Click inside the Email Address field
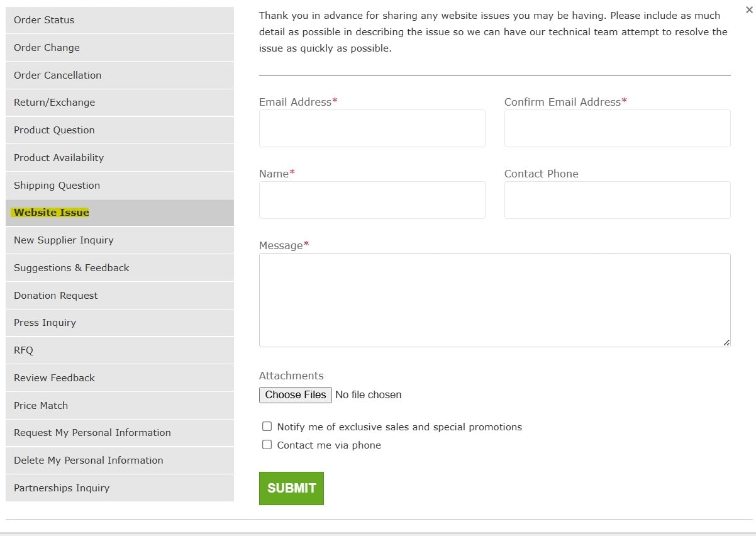Viewport: 756px width, 536px height. pos(372,128)
